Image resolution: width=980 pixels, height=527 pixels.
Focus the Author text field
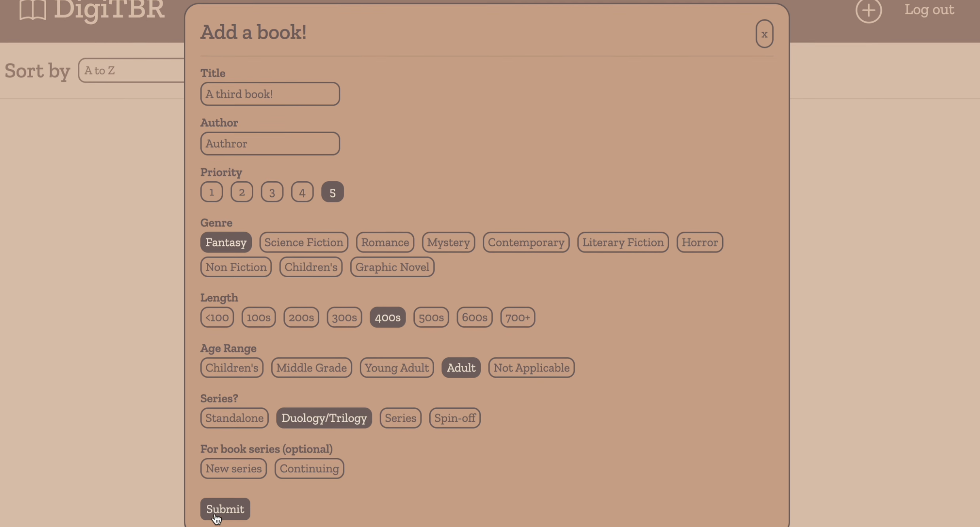point(270,144)
